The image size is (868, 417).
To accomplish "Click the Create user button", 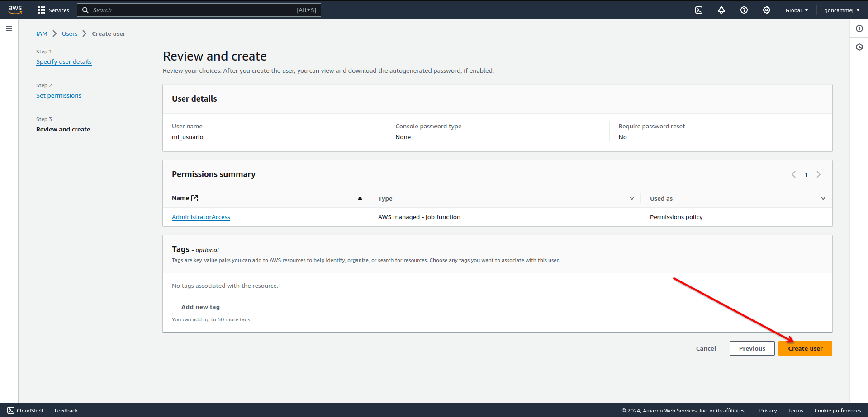I will point(805,348).
